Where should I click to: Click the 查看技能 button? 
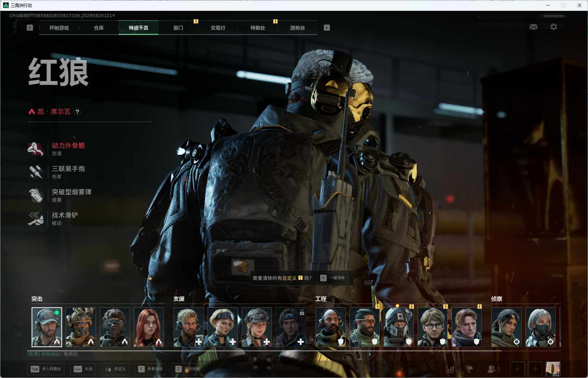coord(150,369)
